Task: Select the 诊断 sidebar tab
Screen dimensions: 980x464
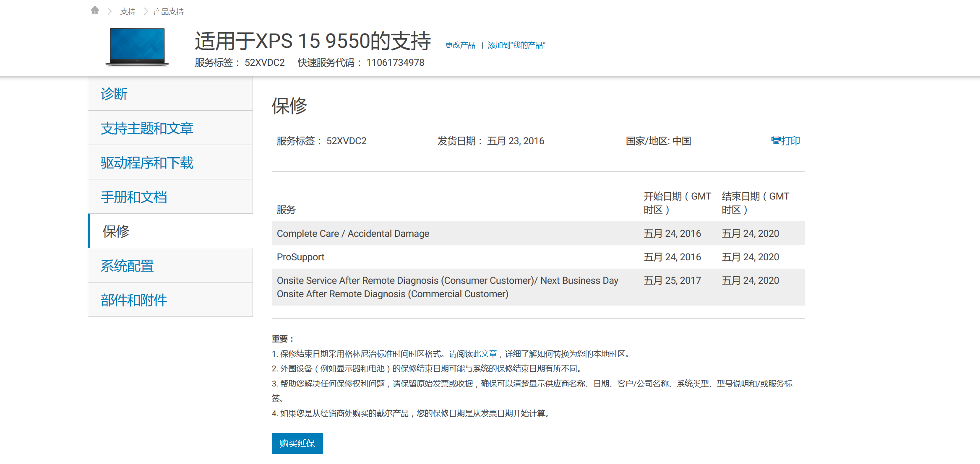Action: tap(114, 94)
